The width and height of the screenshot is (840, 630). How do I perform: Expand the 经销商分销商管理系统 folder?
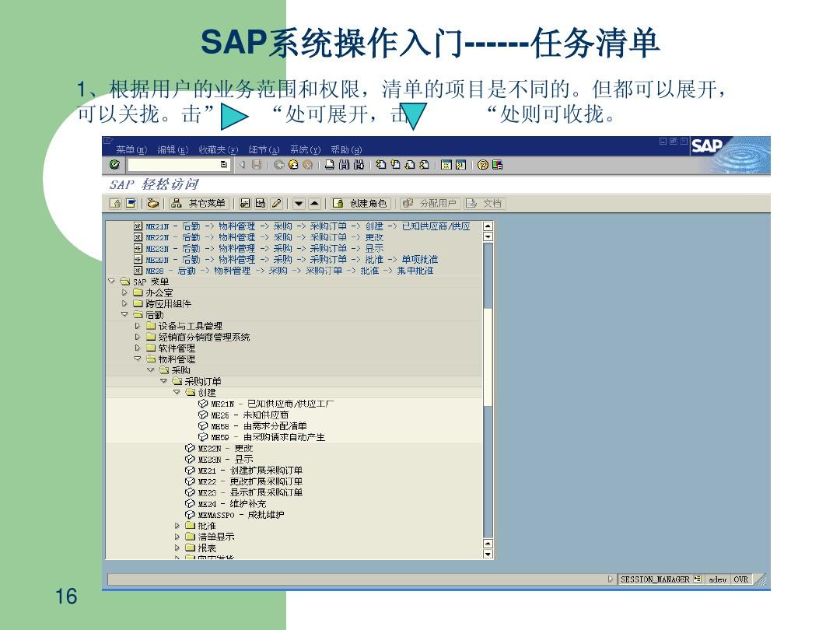point(138,337)
